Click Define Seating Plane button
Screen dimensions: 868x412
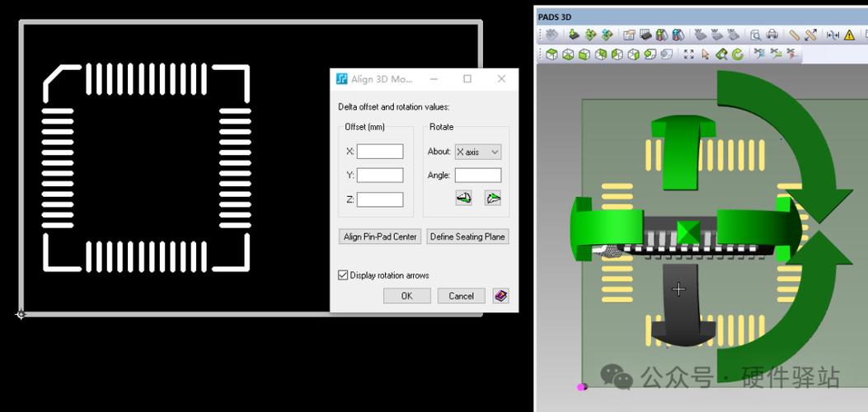click(467, 236)
